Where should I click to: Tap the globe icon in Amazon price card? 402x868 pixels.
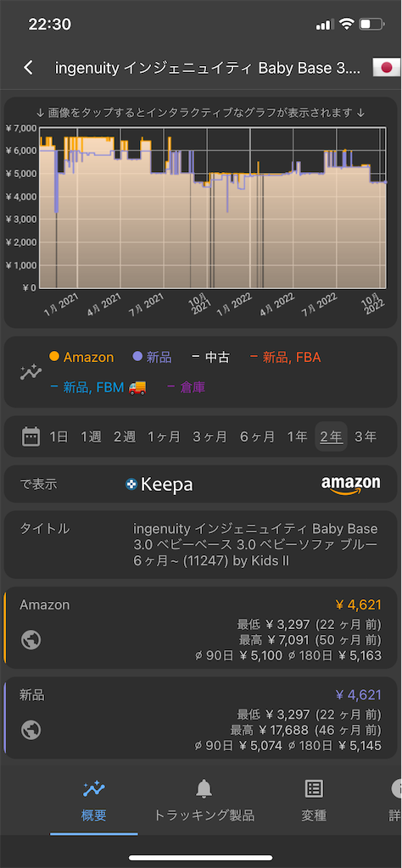tap(31, 640)
